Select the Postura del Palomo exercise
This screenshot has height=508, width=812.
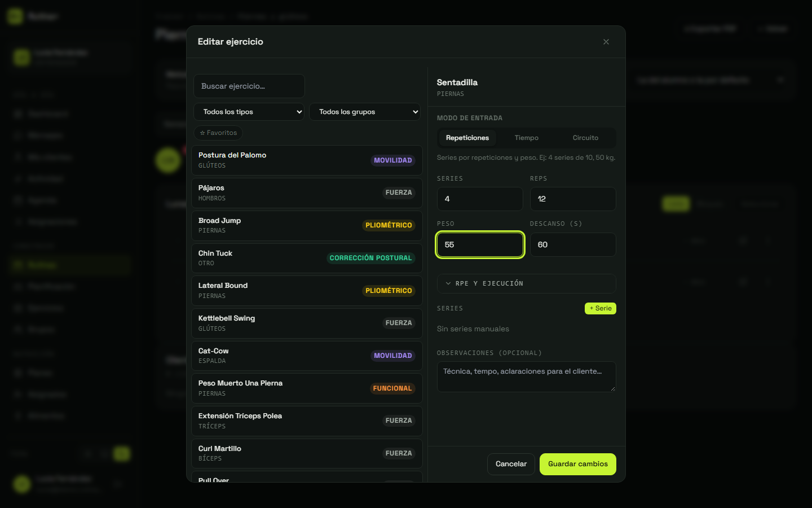coord(307,160)
